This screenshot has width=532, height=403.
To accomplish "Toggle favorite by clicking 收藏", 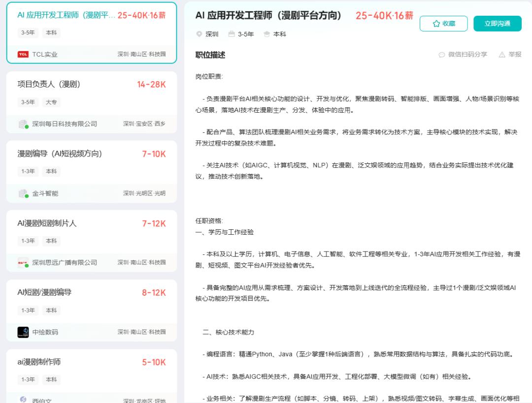I will point(443,23).
